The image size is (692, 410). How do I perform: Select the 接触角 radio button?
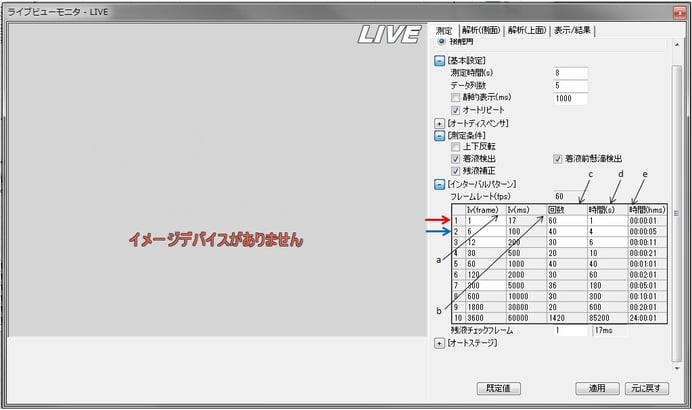pos(441,41)
